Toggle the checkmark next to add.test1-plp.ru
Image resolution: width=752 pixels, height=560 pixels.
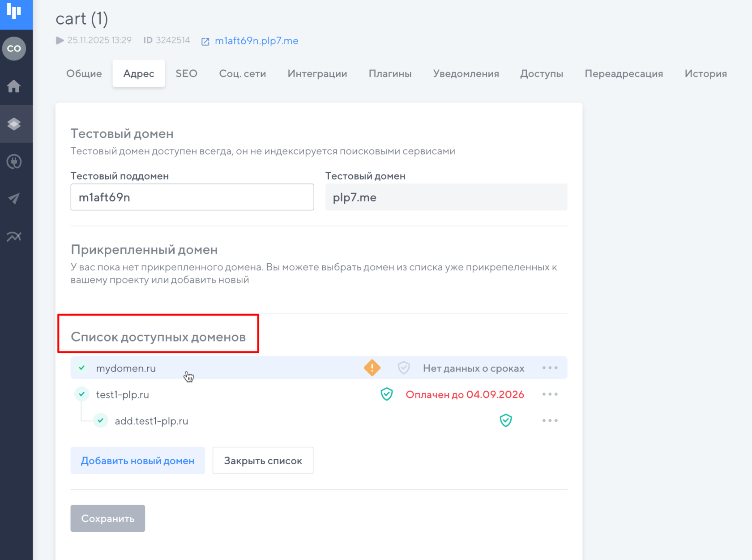pos(101,421)
